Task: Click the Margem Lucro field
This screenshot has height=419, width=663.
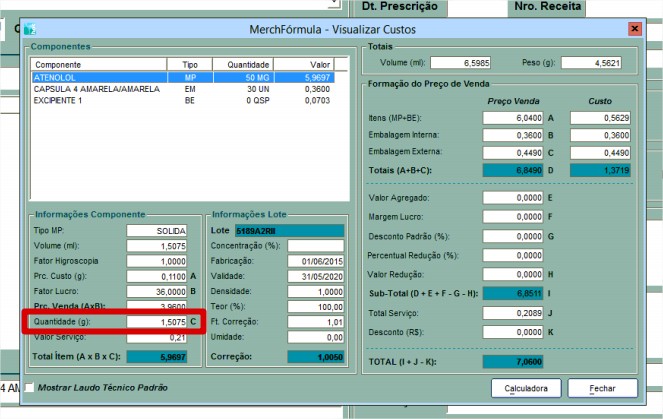Action: [x=513, y=216]
